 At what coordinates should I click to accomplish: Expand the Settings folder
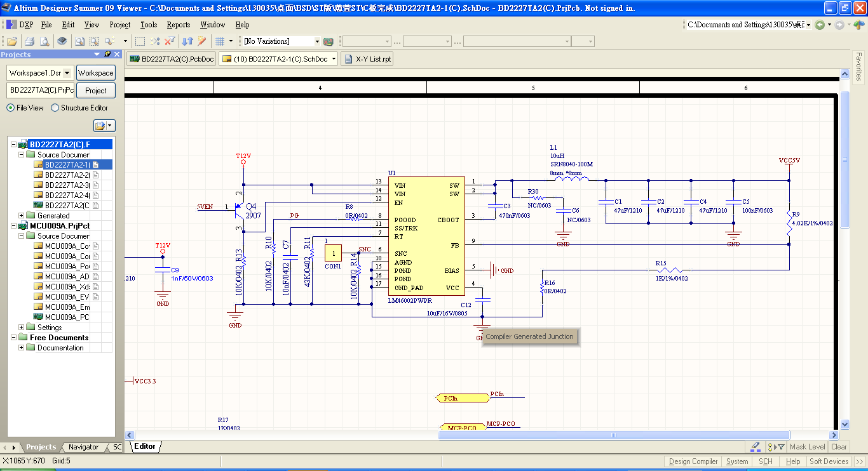(x=21, y=328)
